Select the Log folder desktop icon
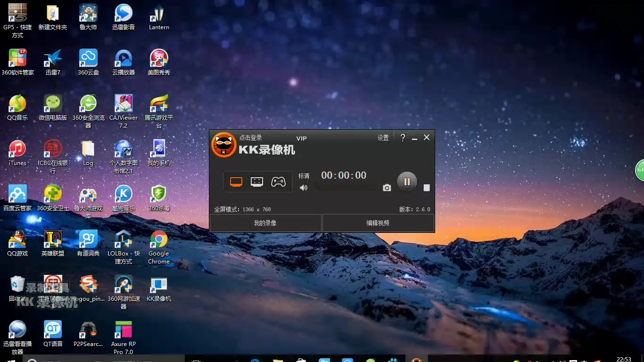644x362 pixels. tap(88, 153)
